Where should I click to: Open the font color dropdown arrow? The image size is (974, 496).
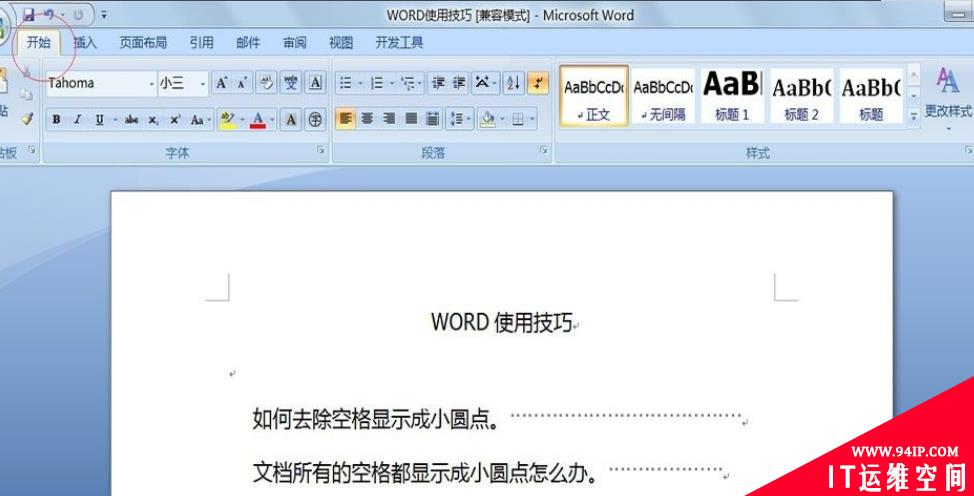click(x=272, y=119)
